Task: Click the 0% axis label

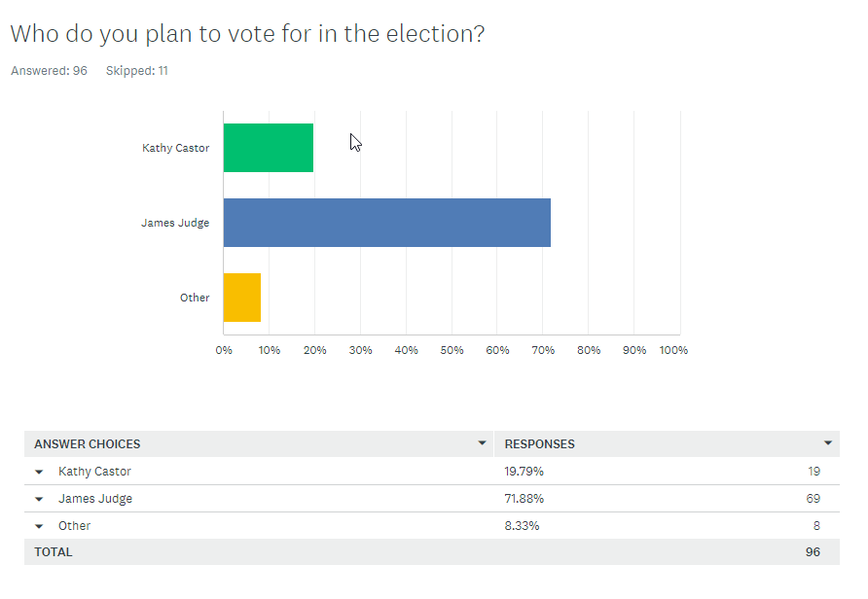Action: click(x=223, y=349)
